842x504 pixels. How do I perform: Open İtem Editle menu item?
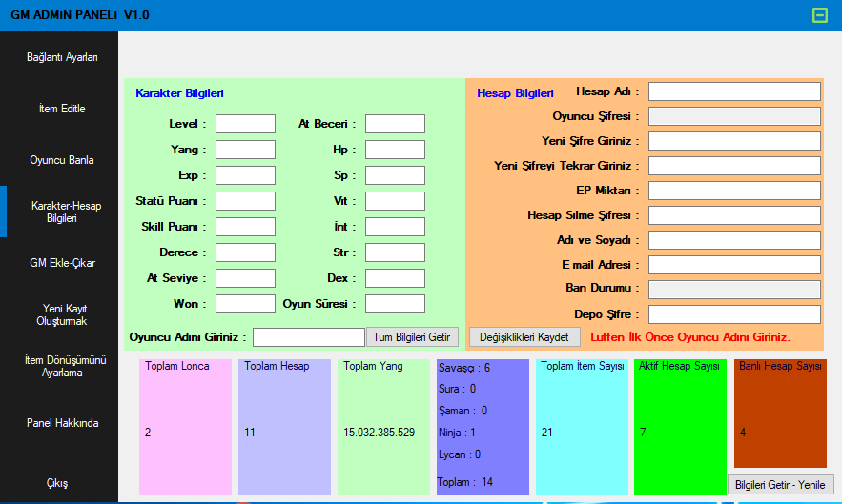(62, 109)
